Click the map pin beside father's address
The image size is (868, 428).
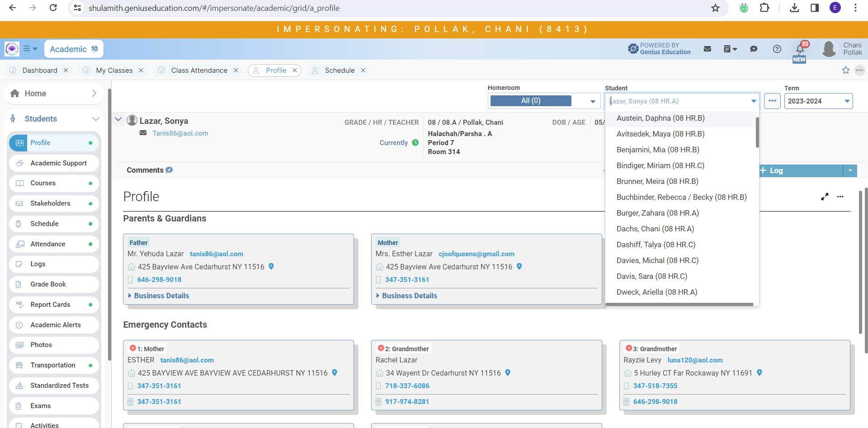271,267
